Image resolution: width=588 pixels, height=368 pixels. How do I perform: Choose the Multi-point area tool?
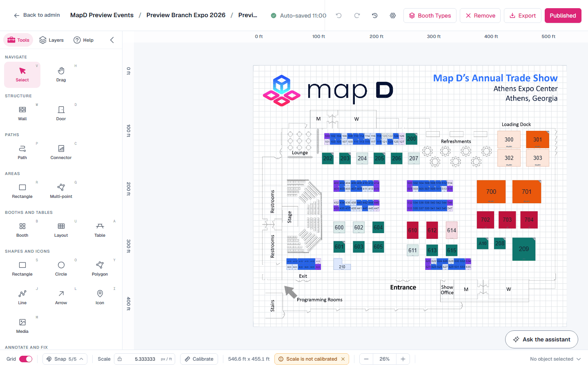(x=61, y=191)
